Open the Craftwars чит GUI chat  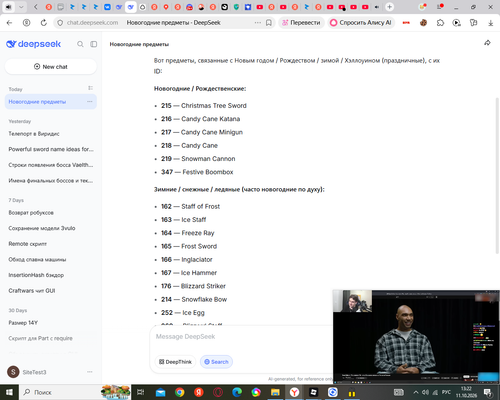[32, 291]
